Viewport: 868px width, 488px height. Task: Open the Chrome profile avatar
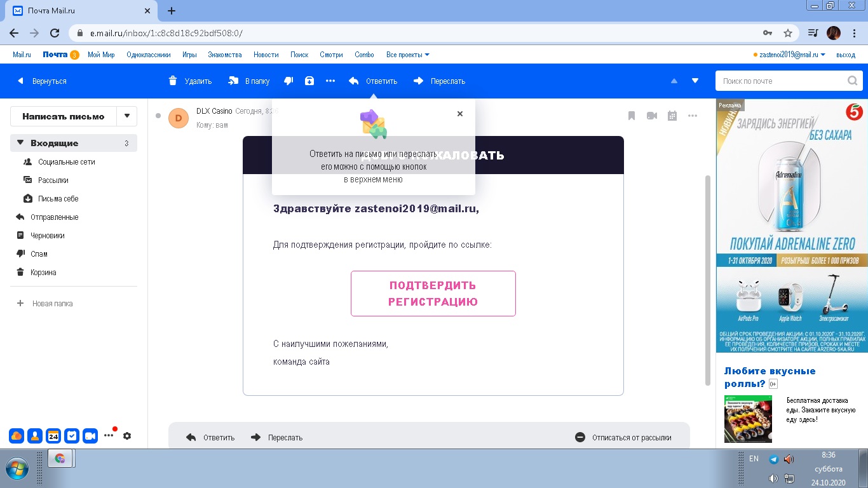(834, 33)
